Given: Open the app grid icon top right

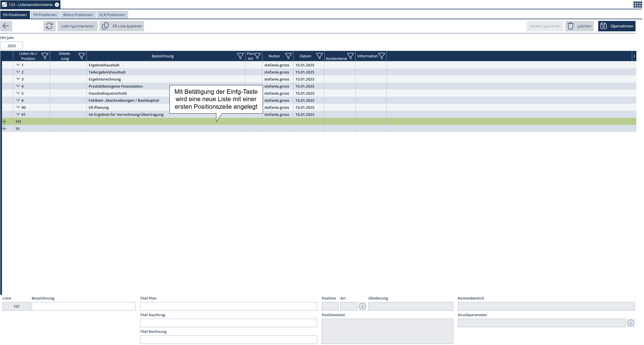Looking at the screenshot, I should (637, 5).
